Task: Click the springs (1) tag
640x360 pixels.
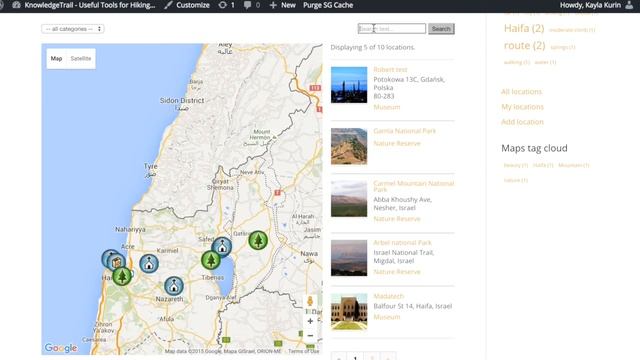Action: pos(563,47)
